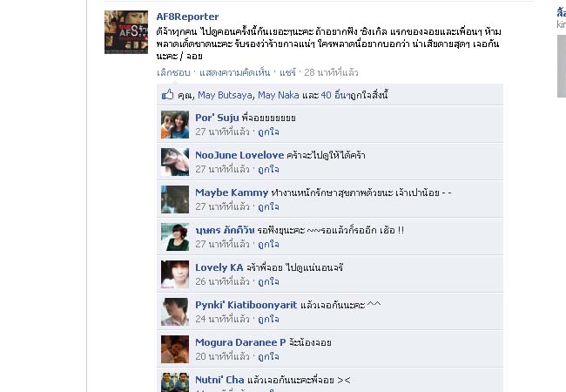
Task: Like Por' Suju's comment
Action: [x=268, y=132]
